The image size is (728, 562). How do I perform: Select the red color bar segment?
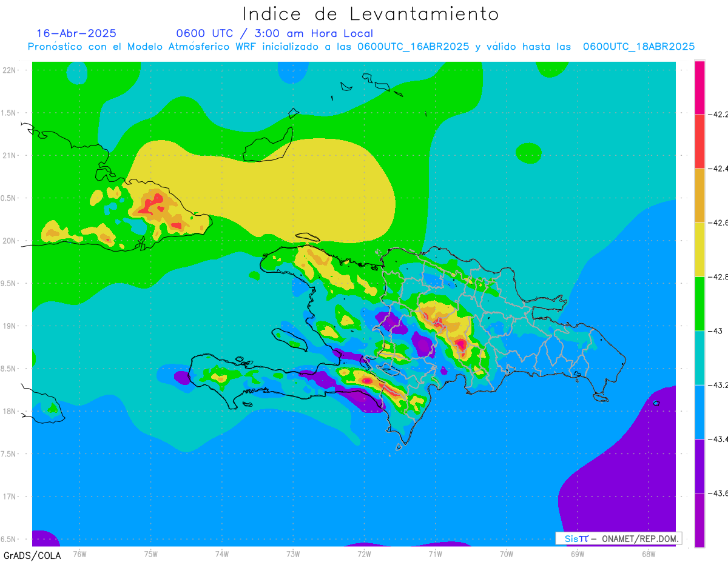coord(699,141)
